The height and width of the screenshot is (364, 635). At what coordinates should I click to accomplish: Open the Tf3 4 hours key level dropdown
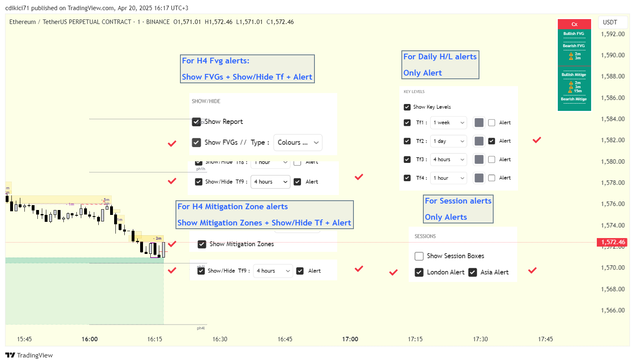click(x=449, y=160)
